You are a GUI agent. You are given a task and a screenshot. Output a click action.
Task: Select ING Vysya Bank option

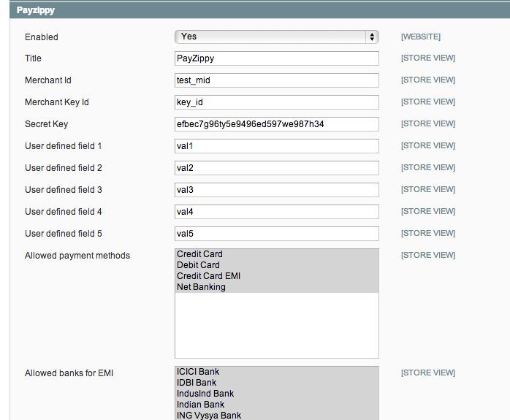[209, 415]
